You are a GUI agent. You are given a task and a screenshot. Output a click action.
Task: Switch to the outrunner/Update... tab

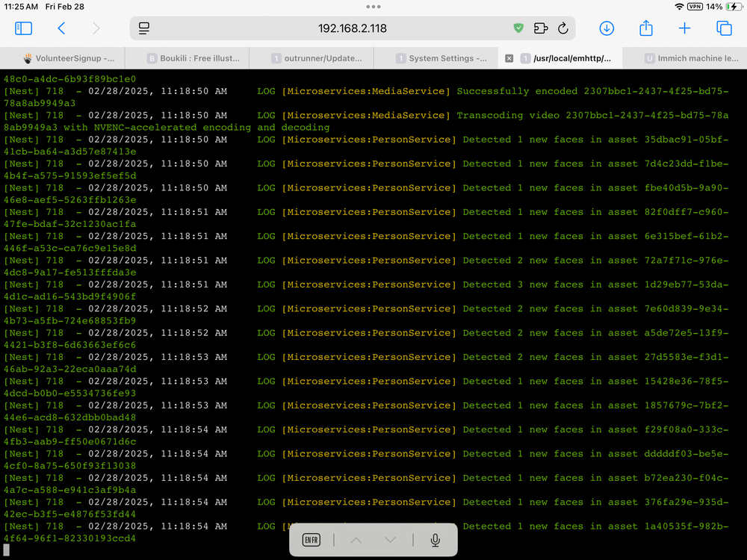[311, 58]
